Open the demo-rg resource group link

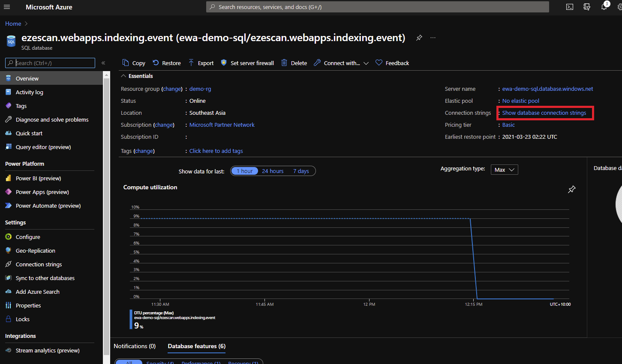[200, 89]
